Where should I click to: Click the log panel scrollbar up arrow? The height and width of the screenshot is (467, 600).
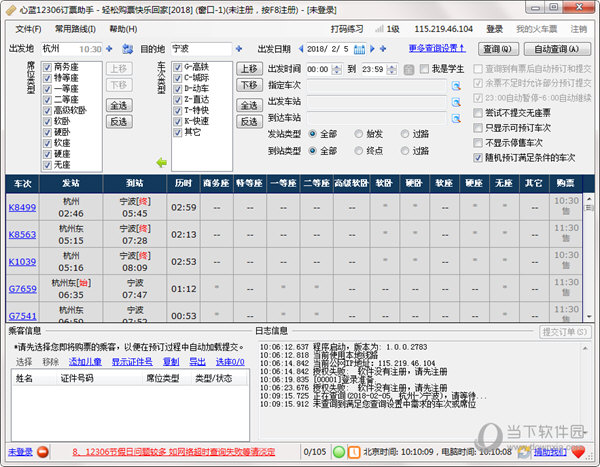tap(585, 348)
